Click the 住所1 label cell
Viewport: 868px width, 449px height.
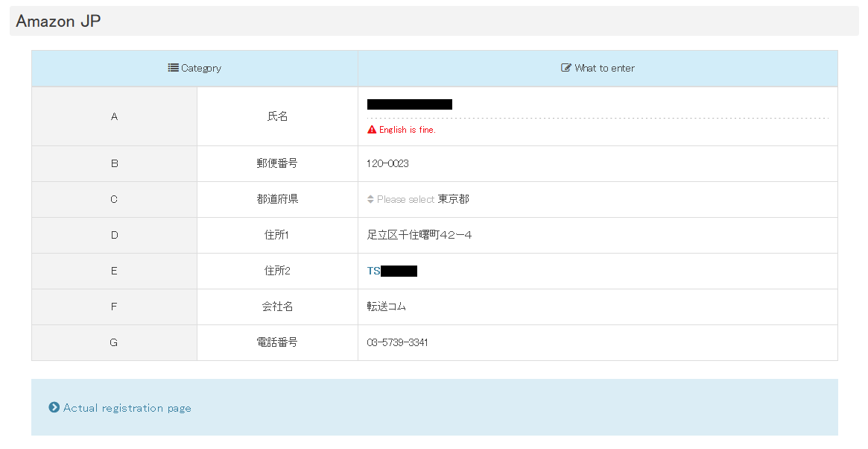(x=277, y=235)
